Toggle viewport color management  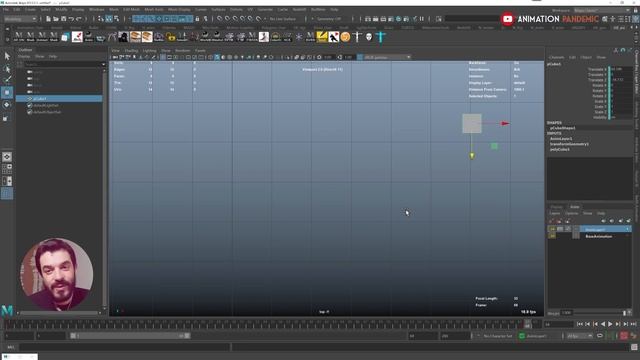(360, 57)
